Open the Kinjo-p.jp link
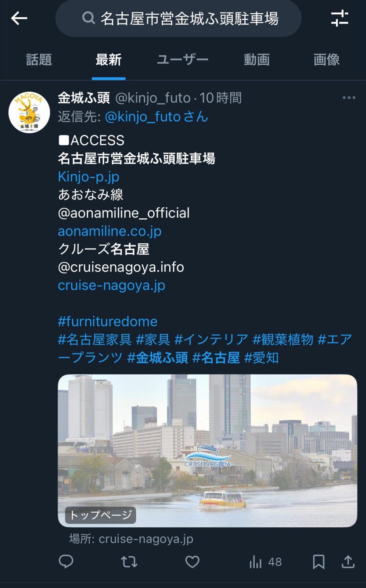366x588 pixels. pyautogui.click(x=89, y=177)
